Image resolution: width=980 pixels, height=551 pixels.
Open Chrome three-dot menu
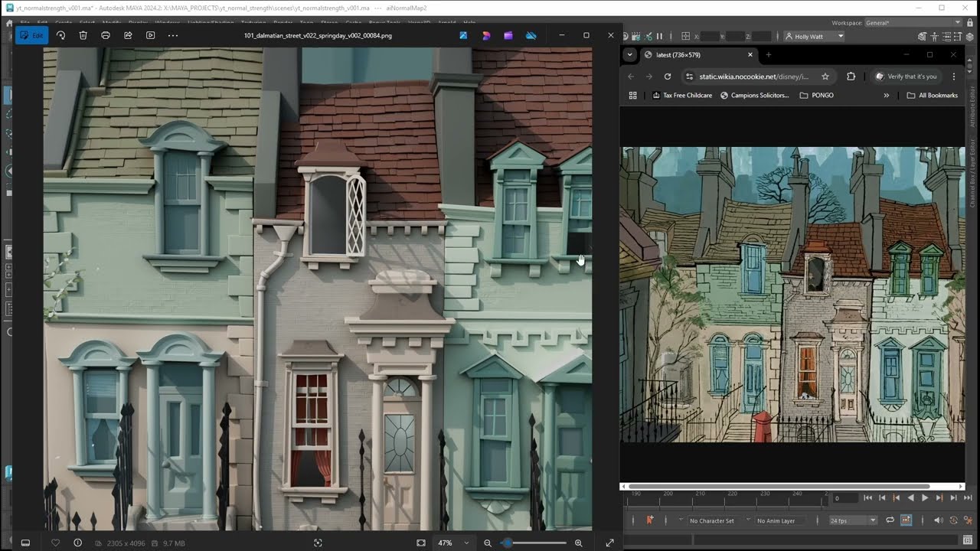[953, 77]
